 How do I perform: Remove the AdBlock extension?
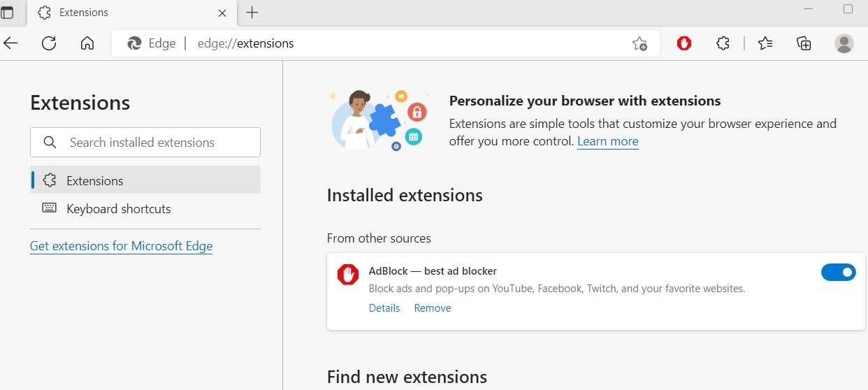click(x=433, y=308)
